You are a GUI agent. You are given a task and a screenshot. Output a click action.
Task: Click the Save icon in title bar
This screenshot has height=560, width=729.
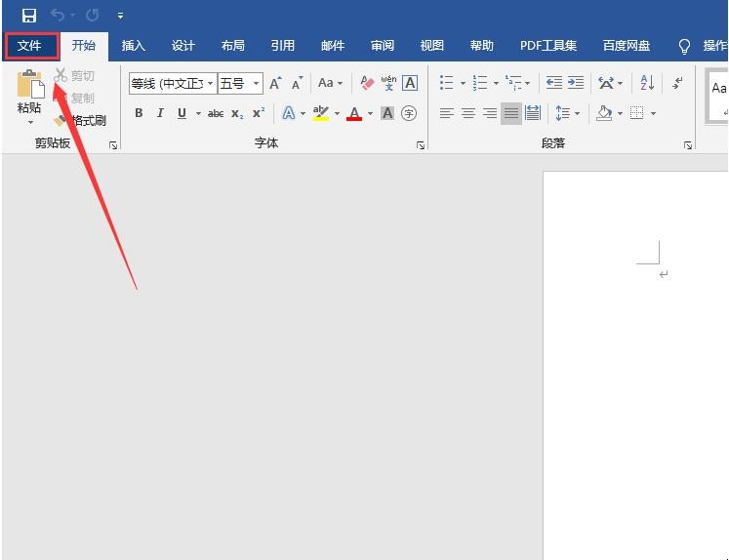coord(29,16)
